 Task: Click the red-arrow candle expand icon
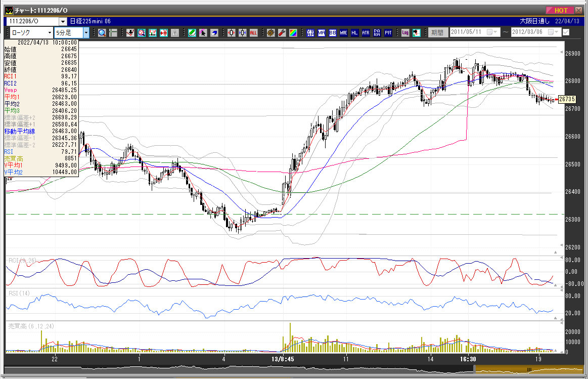click(x=232, y=33)
